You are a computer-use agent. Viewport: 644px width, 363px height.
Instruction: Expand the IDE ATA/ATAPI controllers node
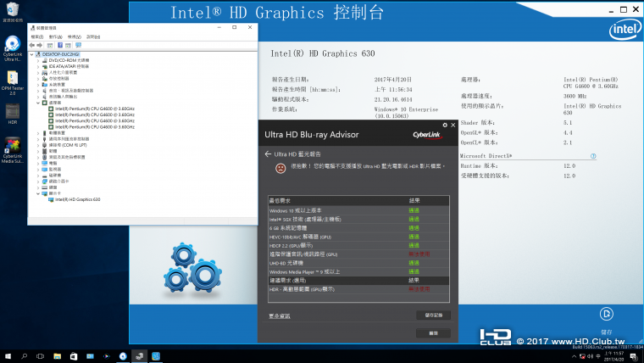pos(38,67)
